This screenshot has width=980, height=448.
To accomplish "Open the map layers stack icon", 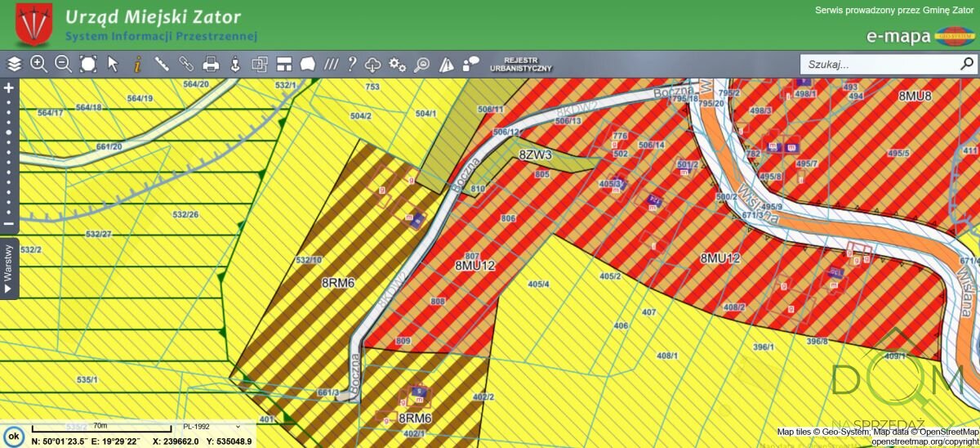I will (x=15, y=64).
